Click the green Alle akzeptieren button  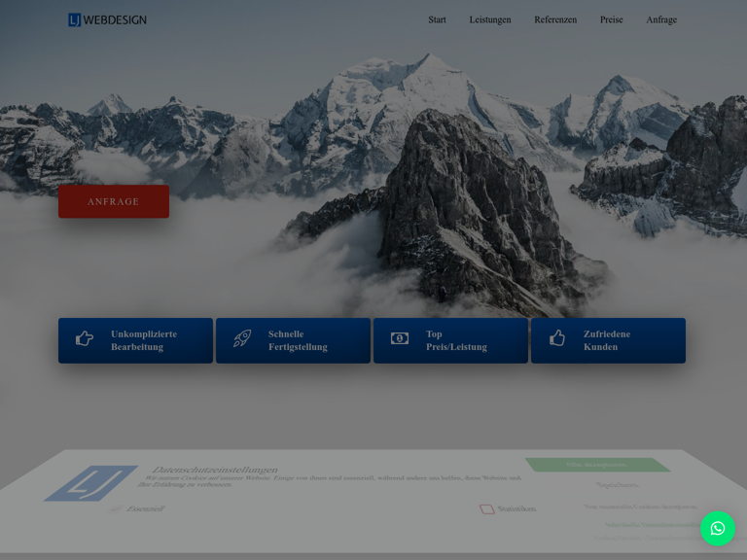coord(597,465)
